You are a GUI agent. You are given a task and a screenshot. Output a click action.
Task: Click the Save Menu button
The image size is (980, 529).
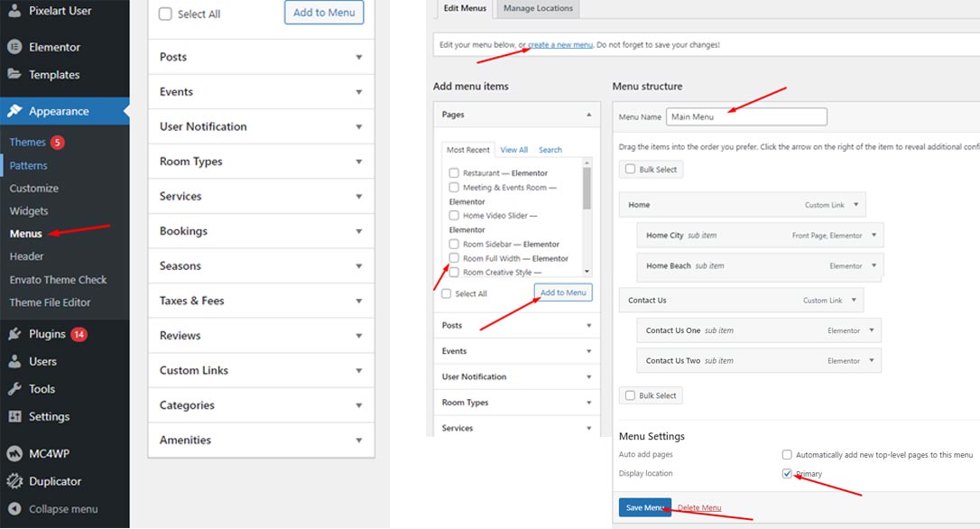coord(644,507)
